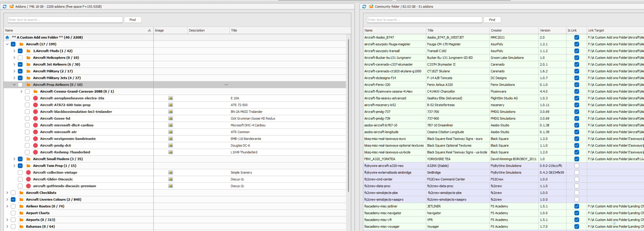This screenshot has height=231, width=644.
Task: Click Find button in Community folder panel
Action: tap(492, 20)
